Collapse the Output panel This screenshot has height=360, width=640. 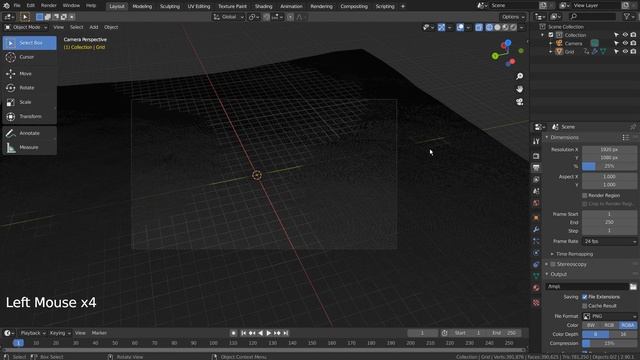[558, 274]
